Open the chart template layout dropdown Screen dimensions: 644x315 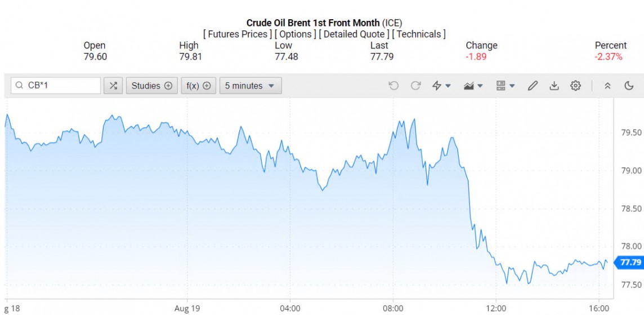[x=505, y=86]
